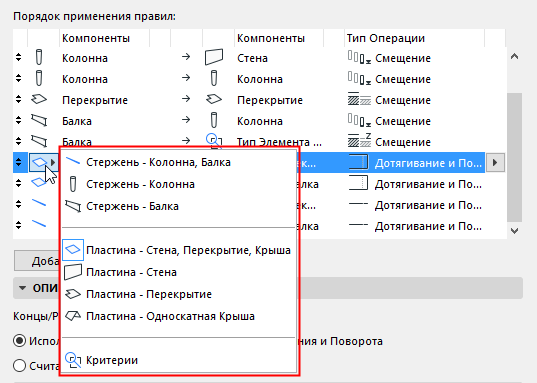Click "Смещение" in Балка → Колонна row
Image resolution: width=537 pixels, height=383 pixels.
[x=403, y=121]
